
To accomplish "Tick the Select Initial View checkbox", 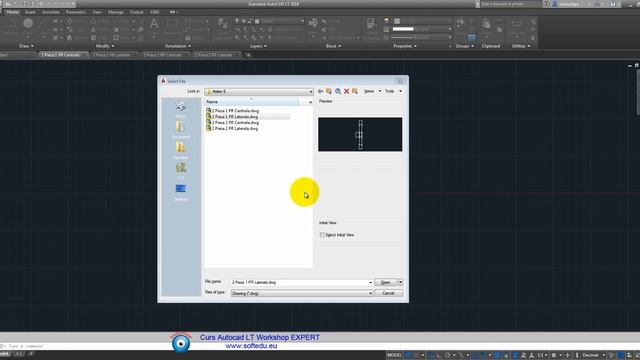I will point(322,235).
